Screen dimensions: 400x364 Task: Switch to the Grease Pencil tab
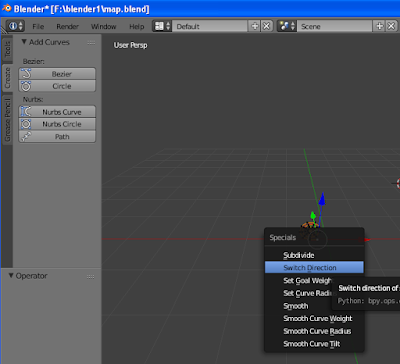(7, 120)
